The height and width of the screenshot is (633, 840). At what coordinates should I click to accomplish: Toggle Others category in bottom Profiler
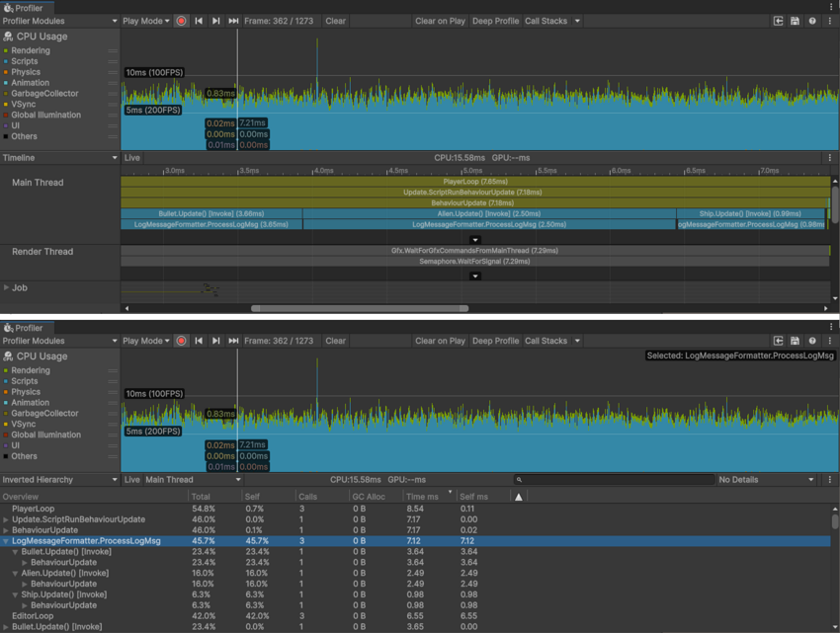click(x=6, y=456)
